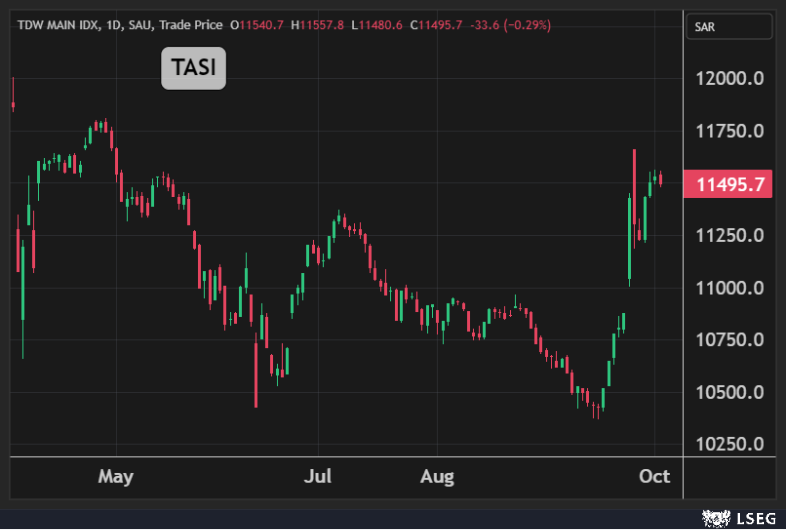Click the 11250.0 price axis label
786x530 pixels.
[x=731, y=235]
